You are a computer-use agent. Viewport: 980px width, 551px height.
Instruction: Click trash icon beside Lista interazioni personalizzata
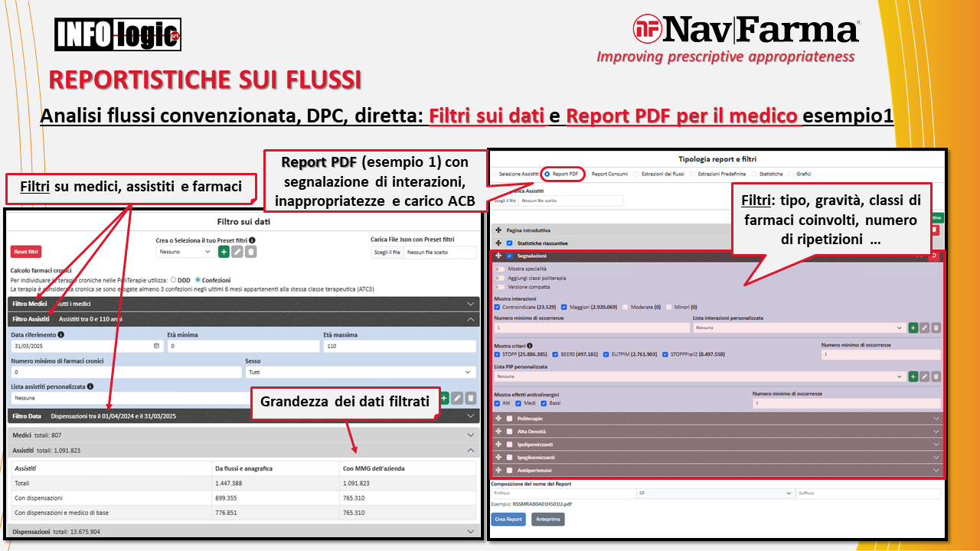[936, 328]
